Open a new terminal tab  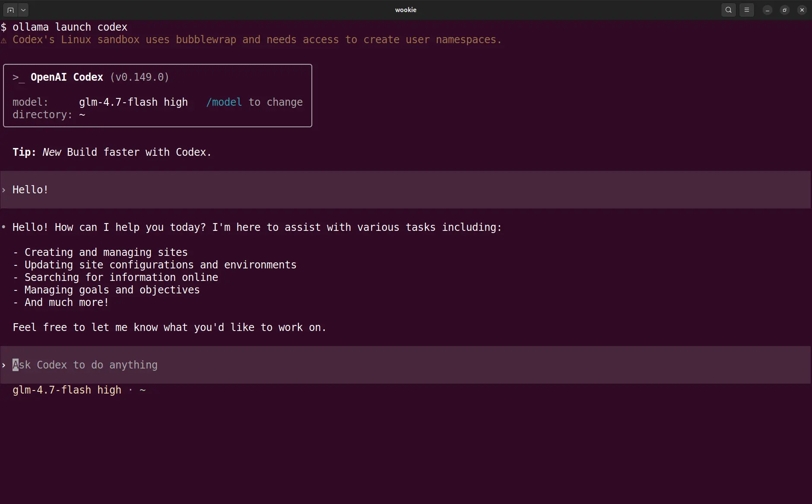[x=10, y=9]
